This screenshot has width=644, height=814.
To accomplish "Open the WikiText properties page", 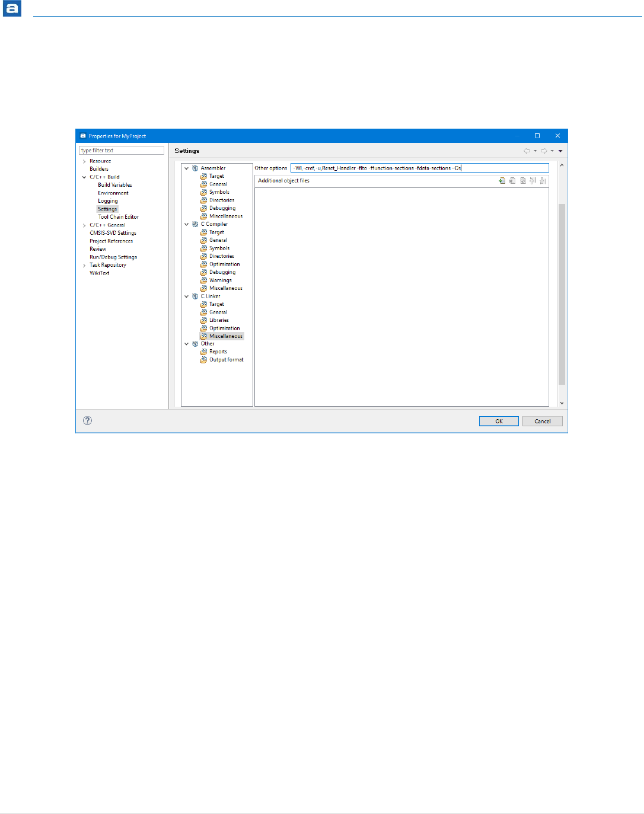I will coord(99,273).
